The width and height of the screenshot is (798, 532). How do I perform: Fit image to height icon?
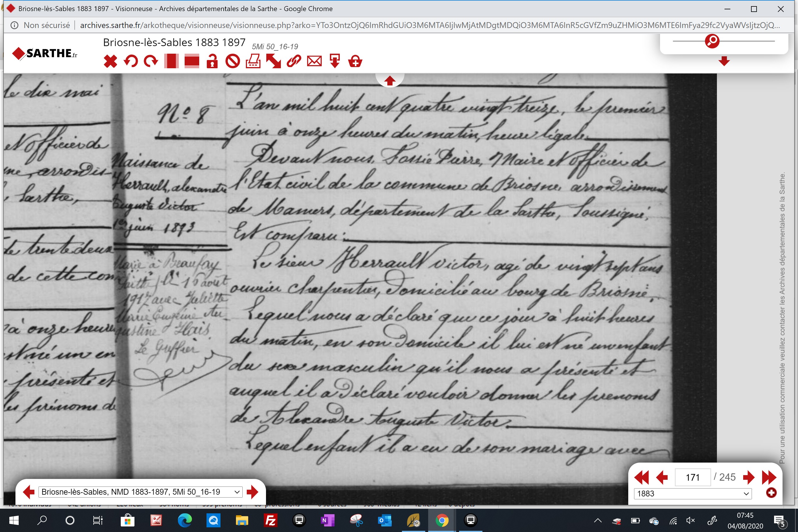(171, 62)
